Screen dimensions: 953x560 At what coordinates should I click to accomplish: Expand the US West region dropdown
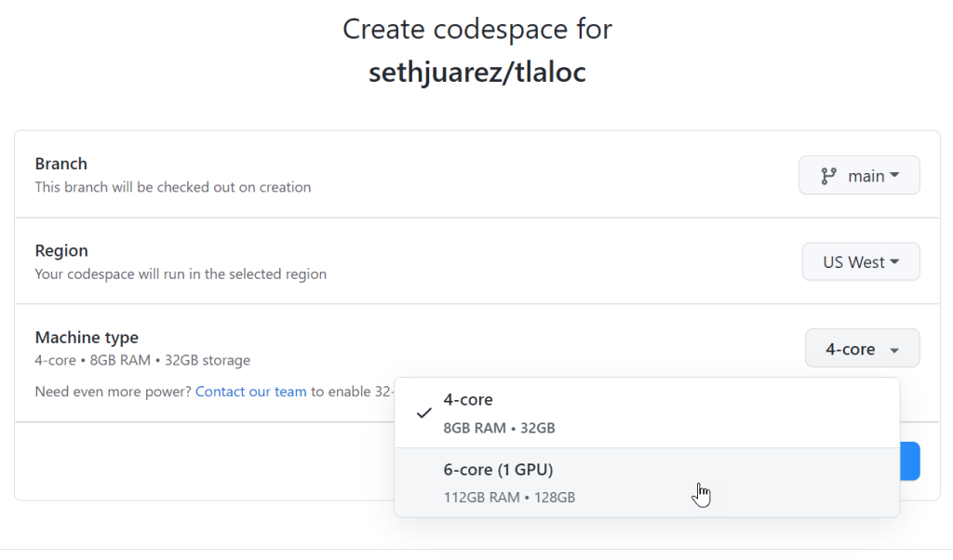pyautogui.click(x=861, y=262)
